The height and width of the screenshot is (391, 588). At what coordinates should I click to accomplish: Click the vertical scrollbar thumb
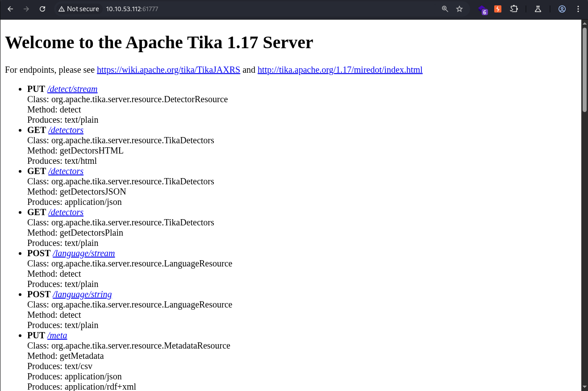coord(584,70)
